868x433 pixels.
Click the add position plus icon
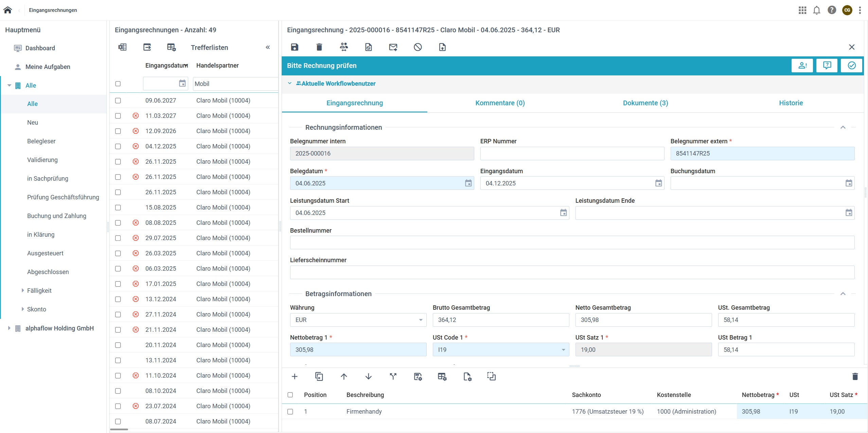tap(295, 376)
